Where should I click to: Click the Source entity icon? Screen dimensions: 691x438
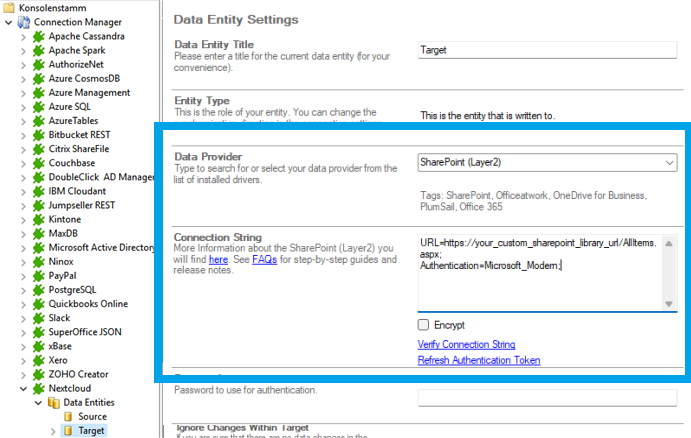[x=68, y=417]
